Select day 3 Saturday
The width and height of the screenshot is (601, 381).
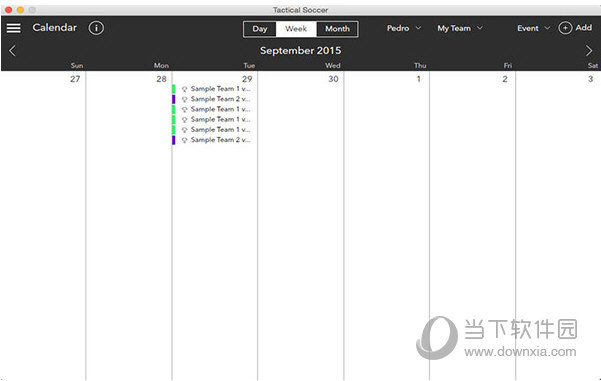click(x=591, y=79)
